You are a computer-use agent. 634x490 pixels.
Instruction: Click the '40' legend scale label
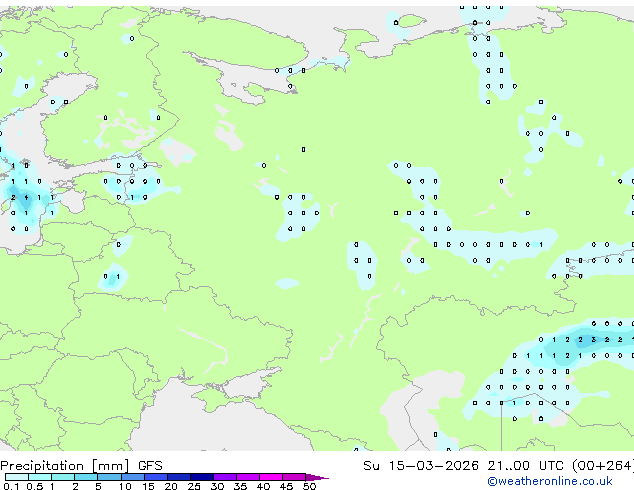click(263, 486)
